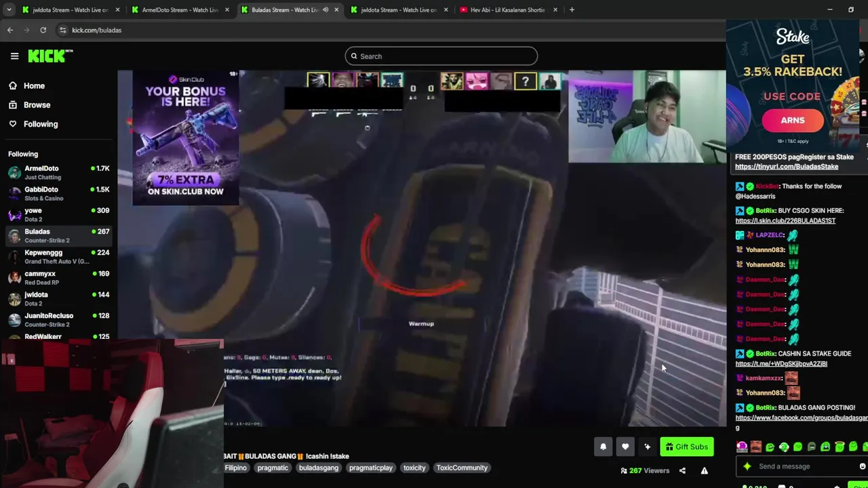Open a new browser tab
Viewport: 868px width, 488px height.
tap(572, 10)
